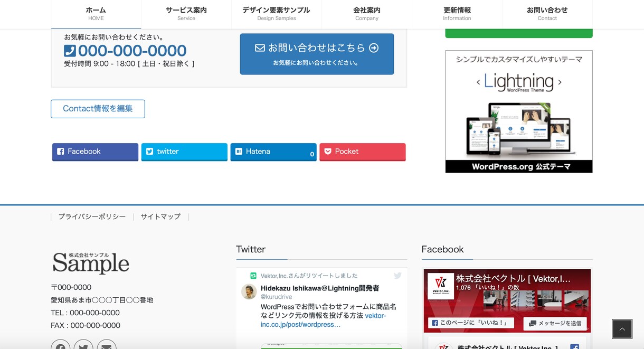Click the 愛知県あま市 address line
The image size is (644, 349).
coord(102,300)
